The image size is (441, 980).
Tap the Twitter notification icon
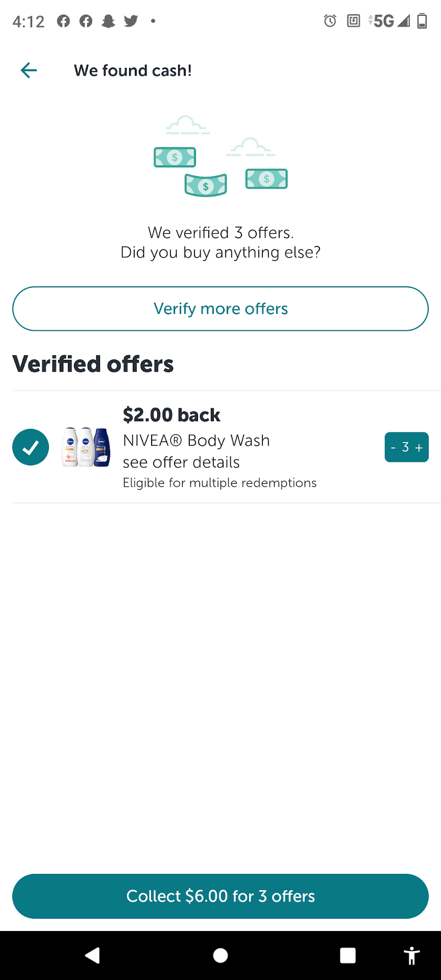[x=131, y=21]
